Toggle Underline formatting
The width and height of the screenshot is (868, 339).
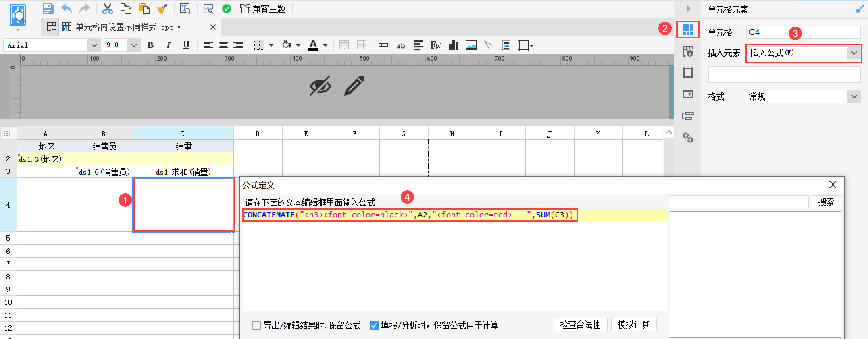pyautogui.click(x=186, y=45)
